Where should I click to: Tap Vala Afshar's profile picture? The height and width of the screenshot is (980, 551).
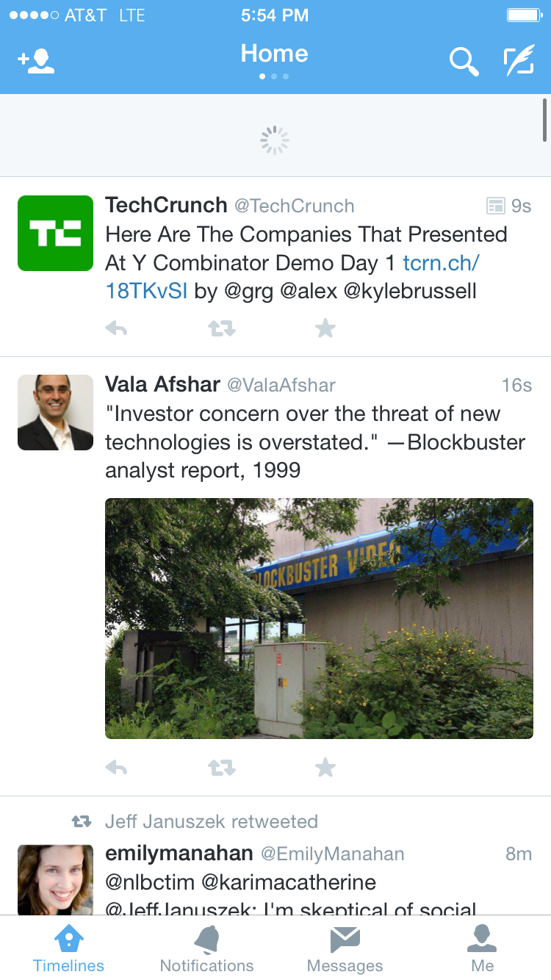pyautogui.click(x=55, y=412)
